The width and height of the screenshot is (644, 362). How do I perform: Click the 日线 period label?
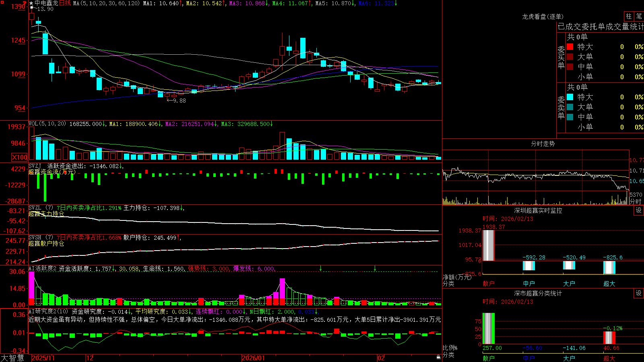pyautogui.click(x=65, y=3)
